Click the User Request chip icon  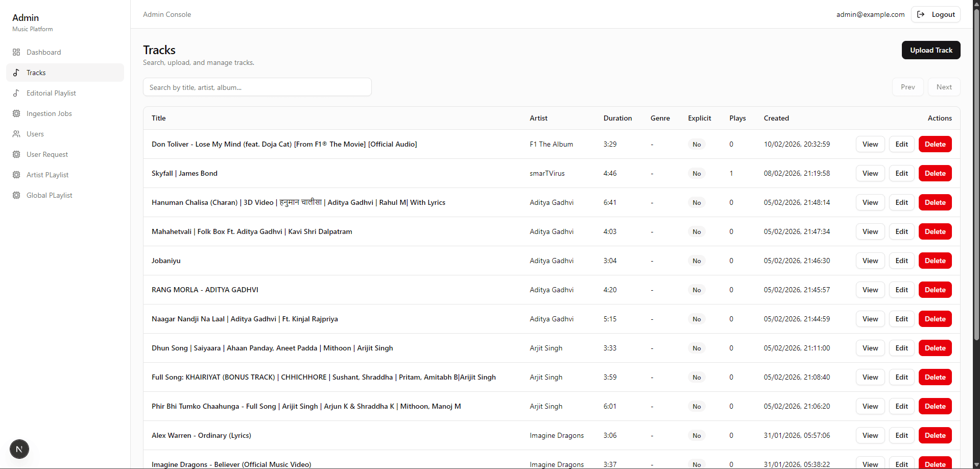coord(16,154)
